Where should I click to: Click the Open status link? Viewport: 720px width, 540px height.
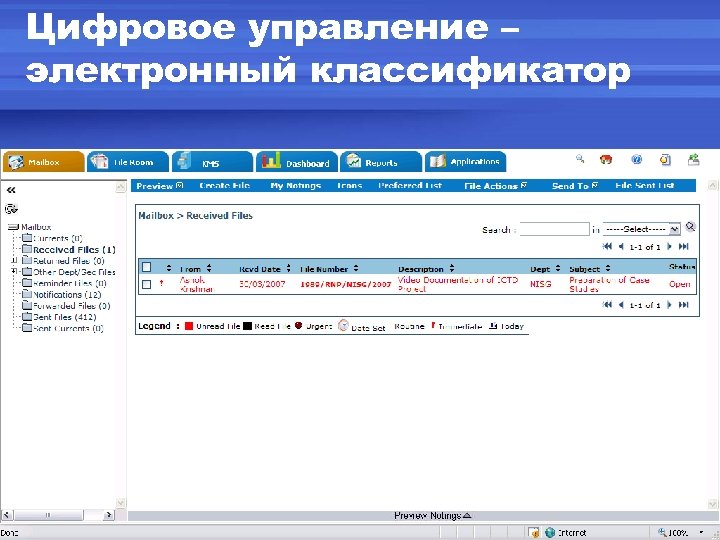point(680,284)
